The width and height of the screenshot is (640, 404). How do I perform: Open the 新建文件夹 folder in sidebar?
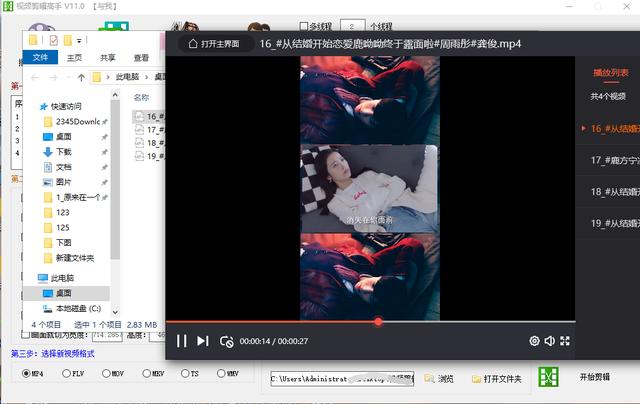point(75,258)
